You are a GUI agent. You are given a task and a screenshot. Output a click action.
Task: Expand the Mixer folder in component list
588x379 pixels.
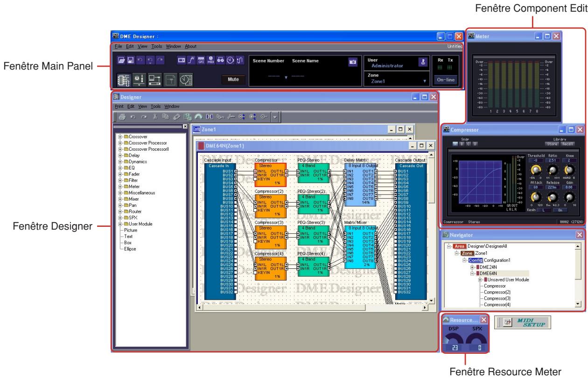pos(120,199)
